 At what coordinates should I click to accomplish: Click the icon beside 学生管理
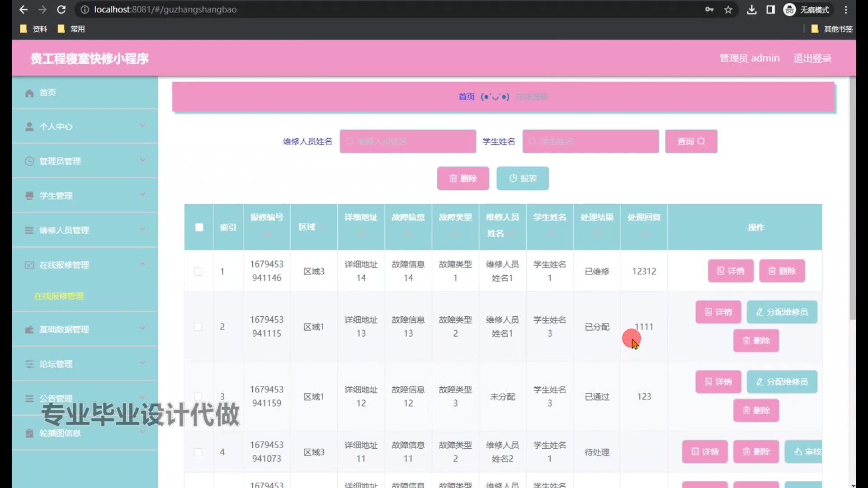pos(29,196)
